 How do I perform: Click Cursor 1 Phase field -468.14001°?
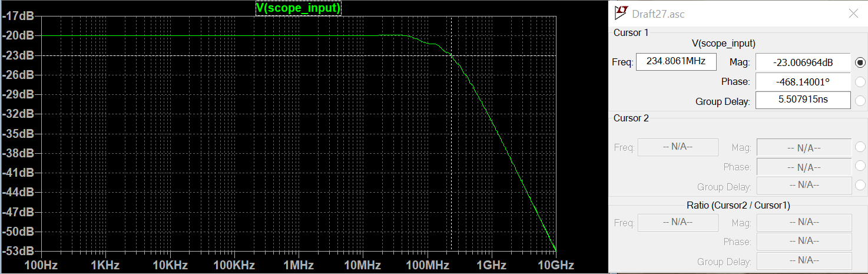tap(803, 81)
